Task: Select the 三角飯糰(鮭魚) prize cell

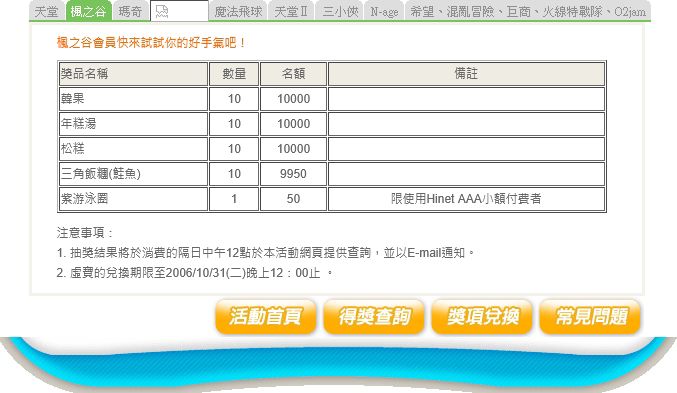Action: click(x=133, y=174)
